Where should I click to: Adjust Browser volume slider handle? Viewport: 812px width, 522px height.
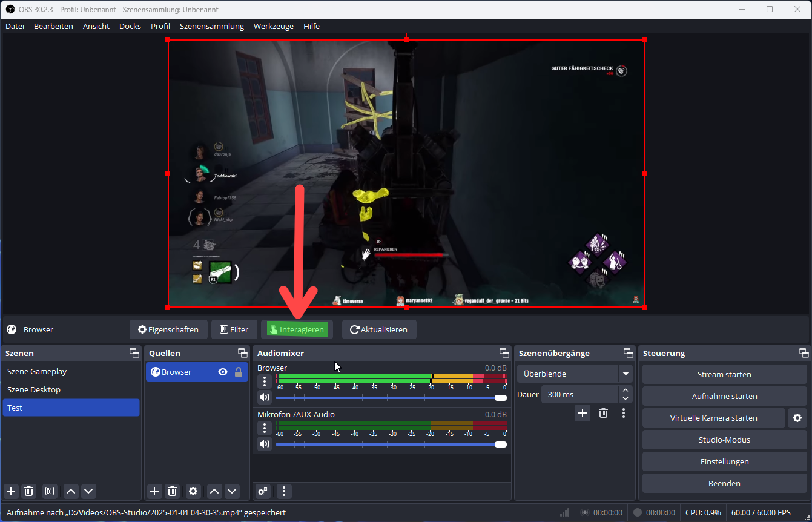[x=501, y=398]
